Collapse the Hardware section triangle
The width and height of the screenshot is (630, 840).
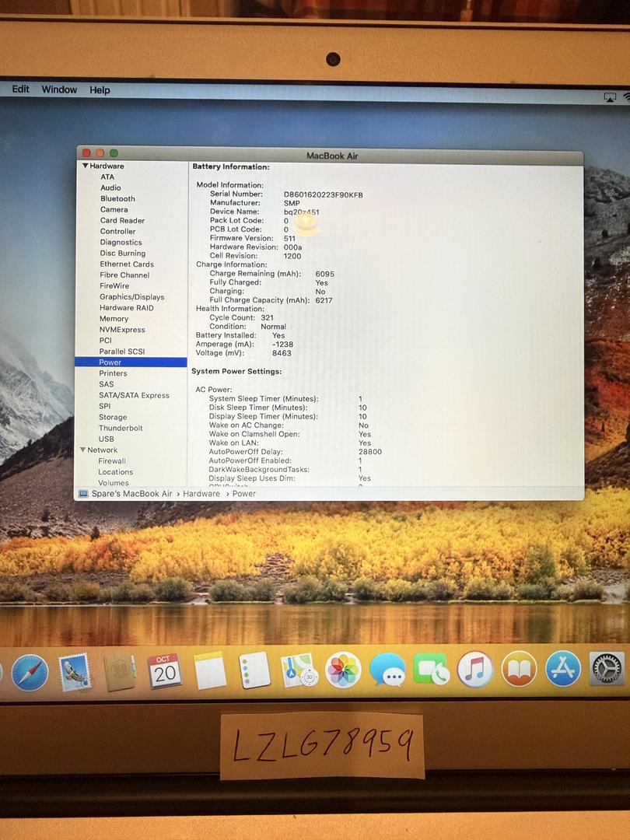tap(85, 166)
